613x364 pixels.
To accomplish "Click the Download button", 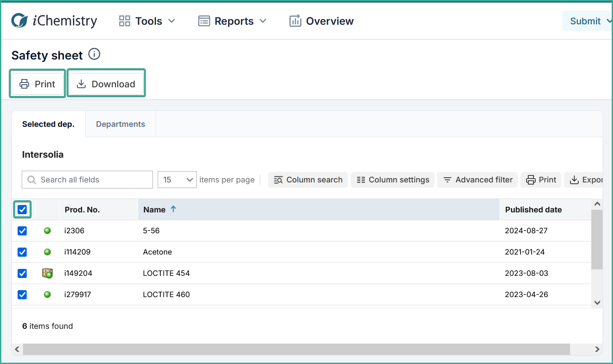I will point(106,84).
